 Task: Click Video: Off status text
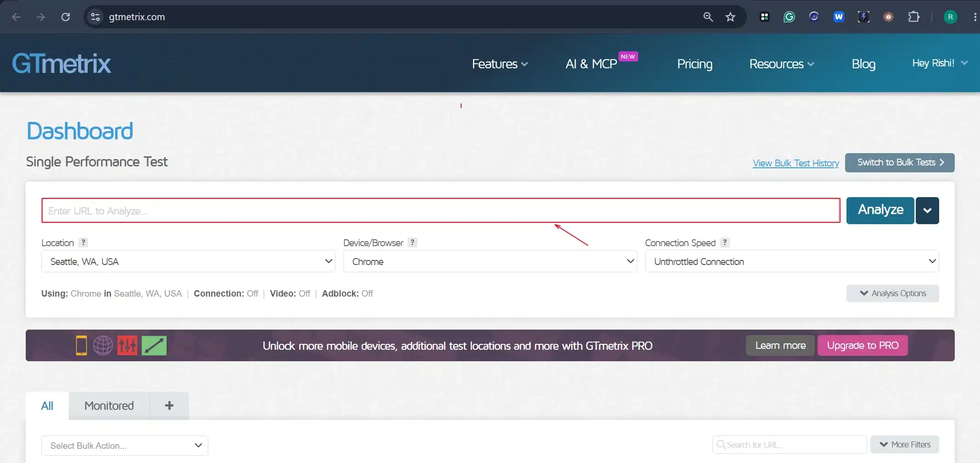290,293
